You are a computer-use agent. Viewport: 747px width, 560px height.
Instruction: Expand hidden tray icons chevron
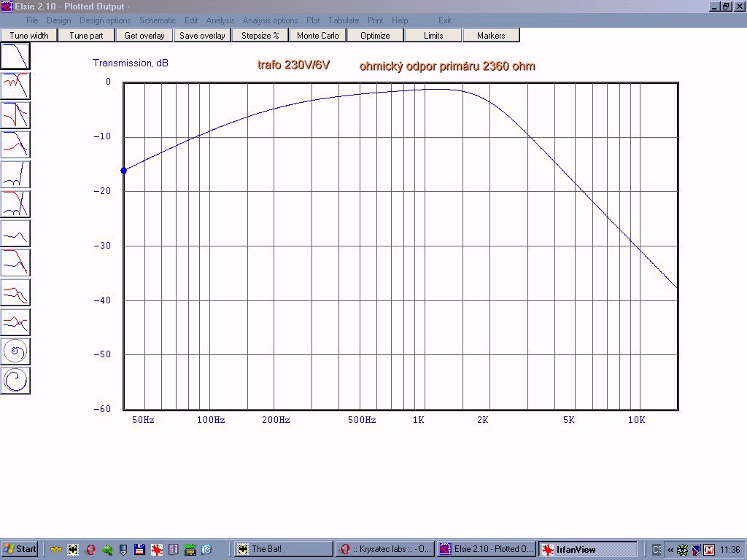[x=670, y=550]
